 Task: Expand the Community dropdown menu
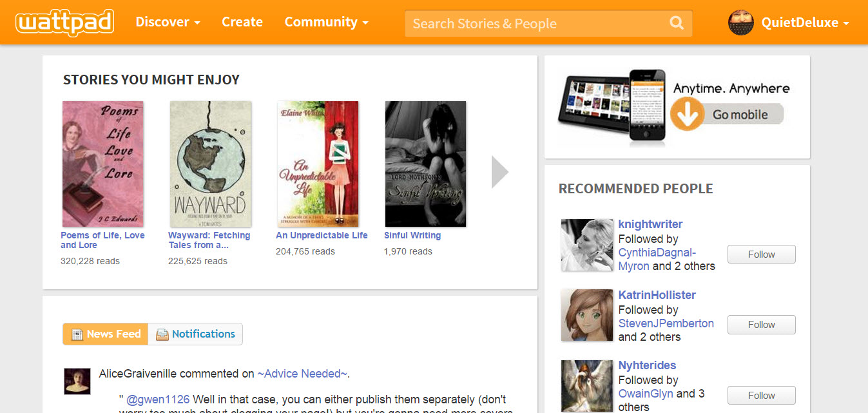326,22
